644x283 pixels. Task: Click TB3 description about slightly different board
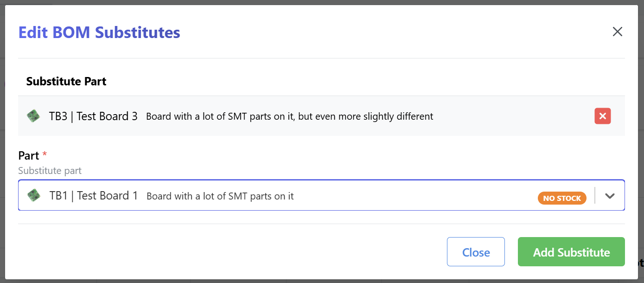[289, 116]
